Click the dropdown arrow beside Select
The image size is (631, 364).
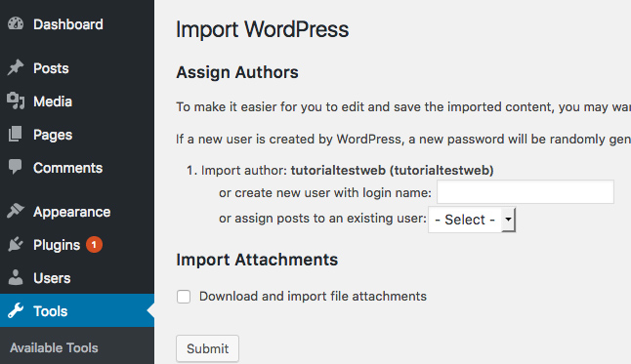click(x=508, y=220)
